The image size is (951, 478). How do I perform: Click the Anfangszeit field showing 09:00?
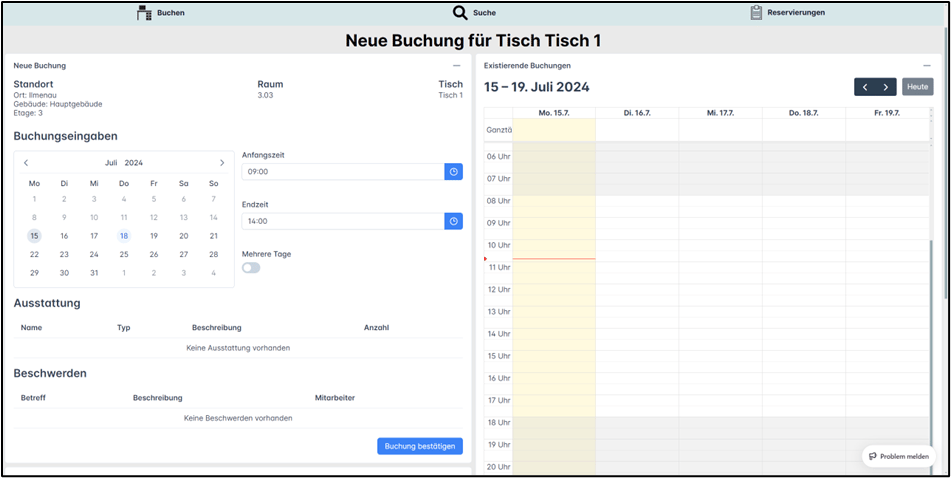click(x=343, y=172)
